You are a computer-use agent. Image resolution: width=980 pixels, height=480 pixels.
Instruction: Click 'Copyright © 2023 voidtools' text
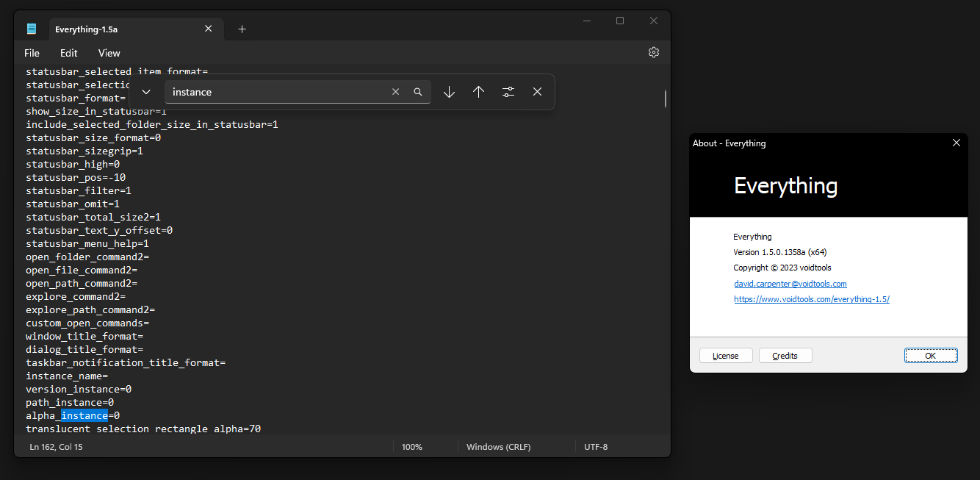point(782,268)
